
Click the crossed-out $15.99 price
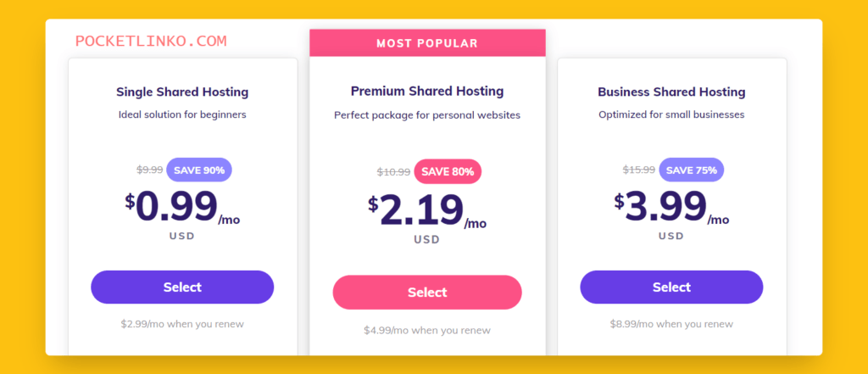(638, 170)
